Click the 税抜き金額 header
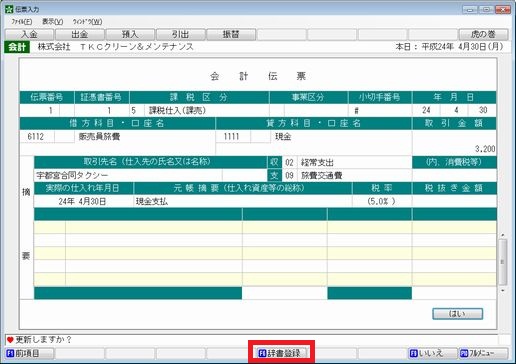This screenshot has width=516, height=364. [x=454, y=188]
